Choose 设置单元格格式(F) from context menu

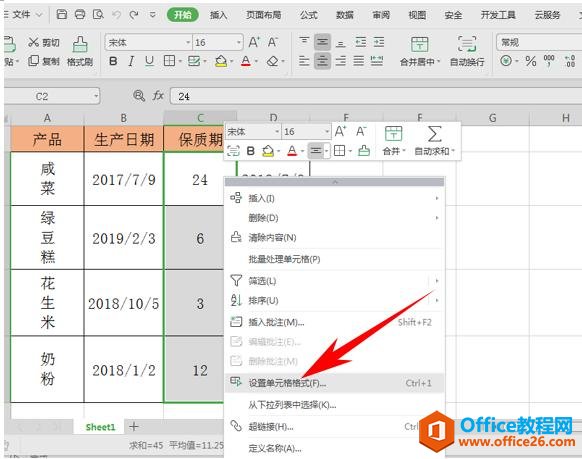(334, 383)
